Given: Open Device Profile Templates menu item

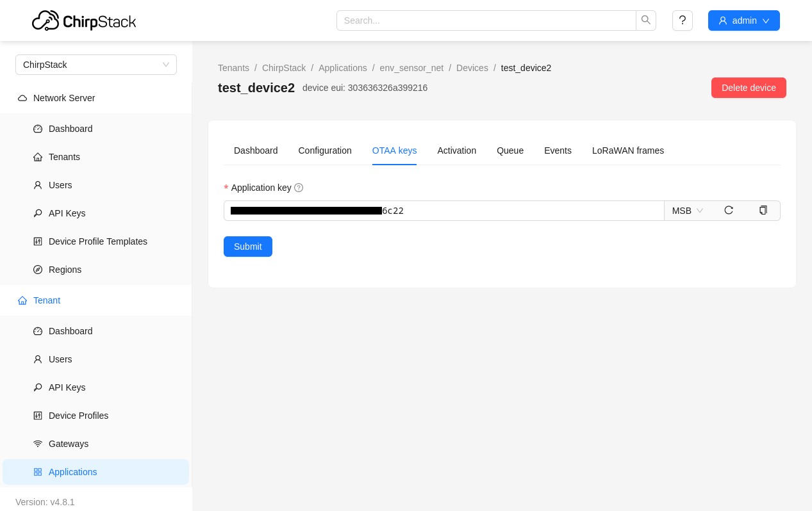Looking at the screenshot, I should [96, 241].
